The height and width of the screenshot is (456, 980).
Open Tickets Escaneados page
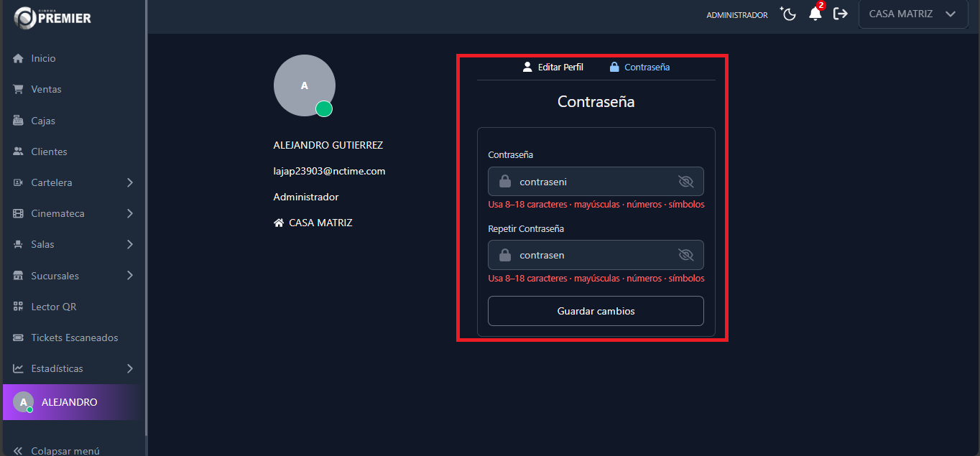click(74, 338)
